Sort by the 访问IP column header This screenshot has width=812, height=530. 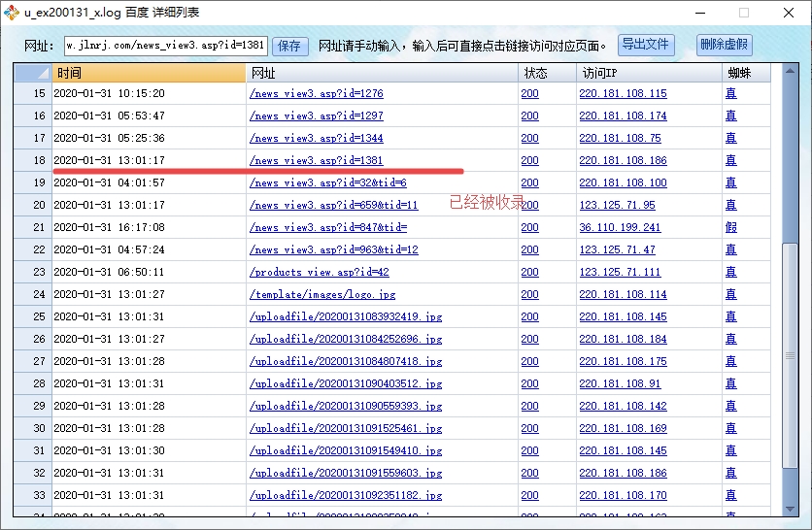[648, 73]
